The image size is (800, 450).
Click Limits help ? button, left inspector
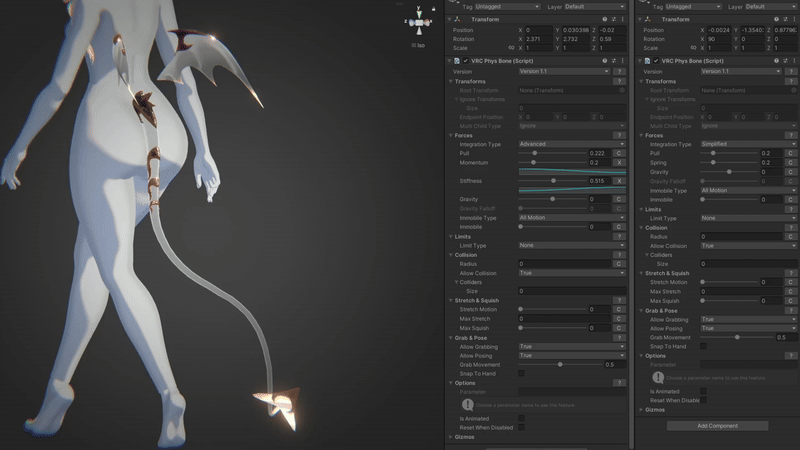tap(619, 236)
